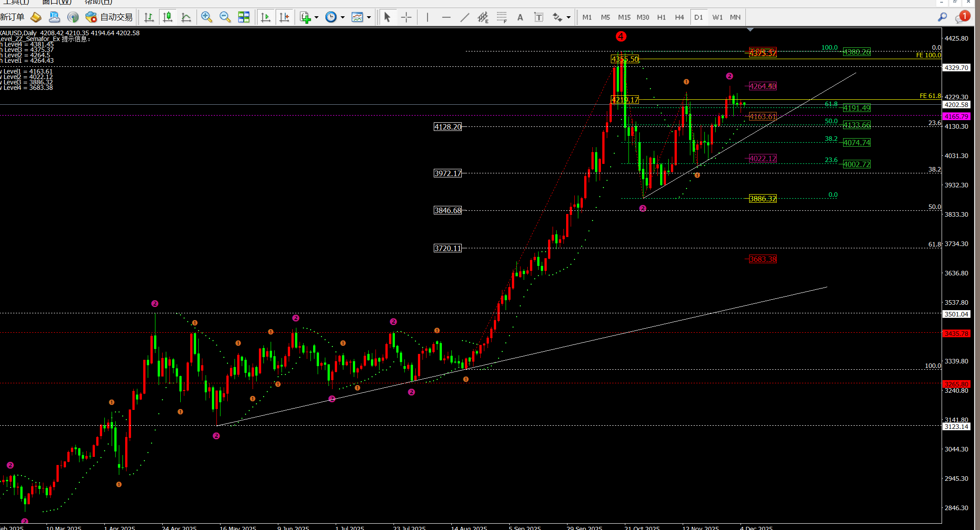This screenshot has height=530, width=980.
Task: Open the search magnifier at top right
Action: tap(942, 17)
